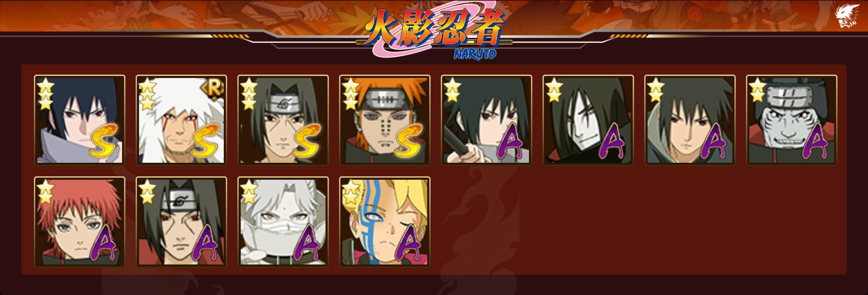
Task: Select the S-rank Sasuke card with purple collar
Action: 80,120
